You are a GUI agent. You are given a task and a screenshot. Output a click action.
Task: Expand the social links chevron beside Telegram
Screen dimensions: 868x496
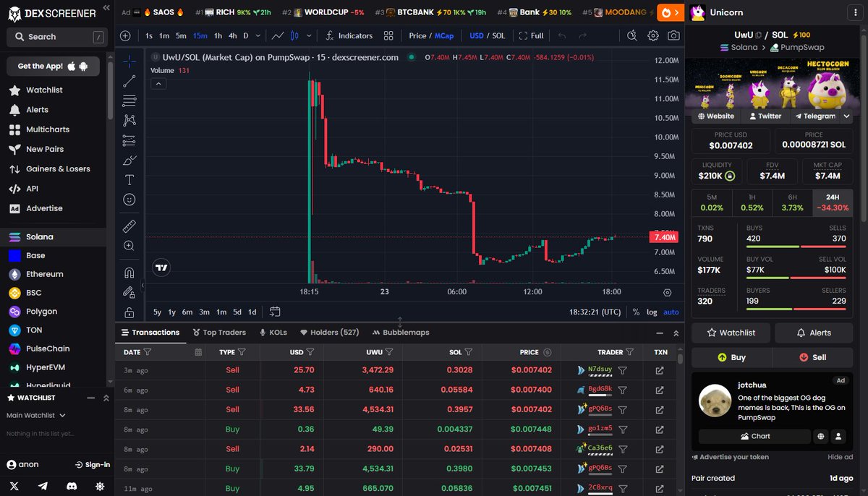[x=847, y=116]
